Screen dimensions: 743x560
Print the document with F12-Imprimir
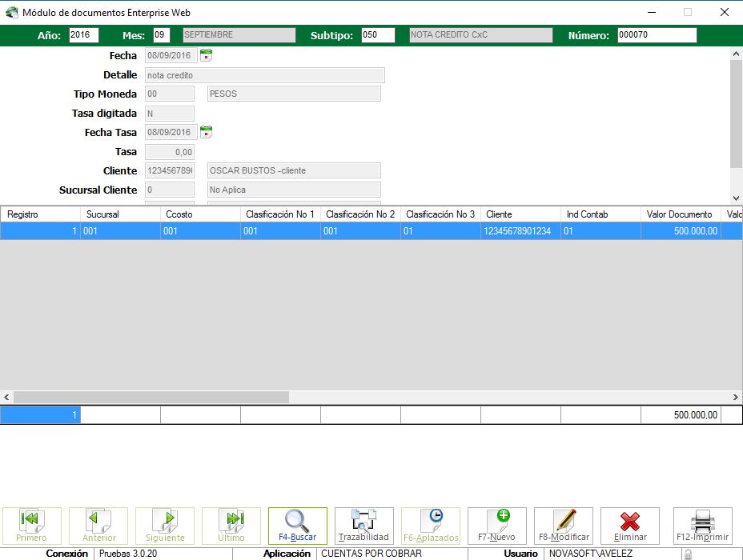click(703, 526)
